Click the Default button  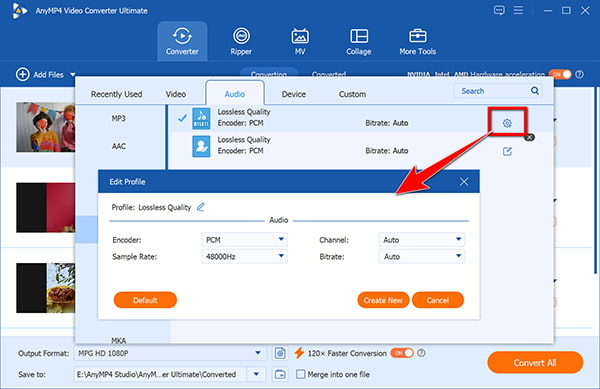point(145,300)
